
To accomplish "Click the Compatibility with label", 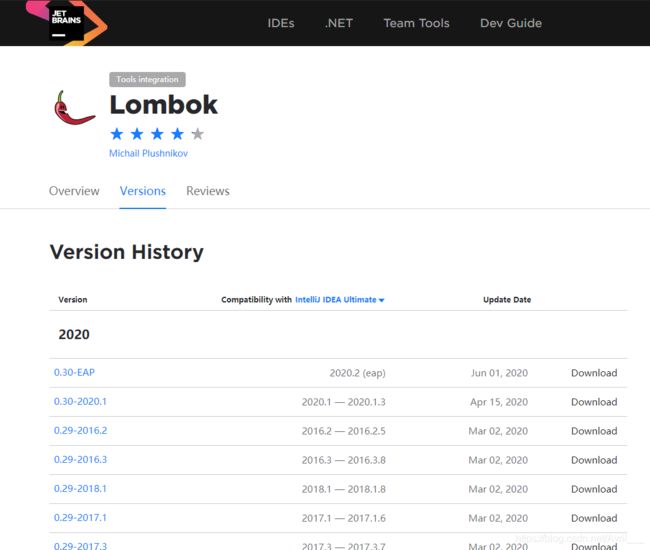I will tap(256, 300).
